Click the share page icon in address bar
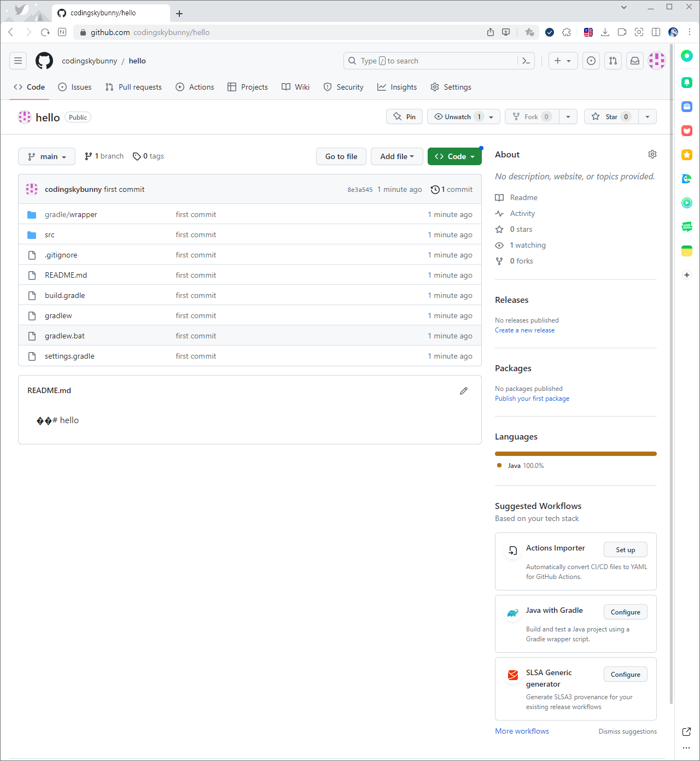Screen dimensions: 700x761 (491, 32)
